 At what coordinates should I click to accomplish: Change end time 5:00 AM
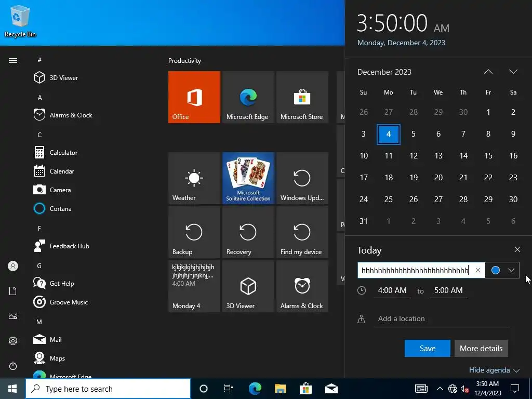[448, 290]
